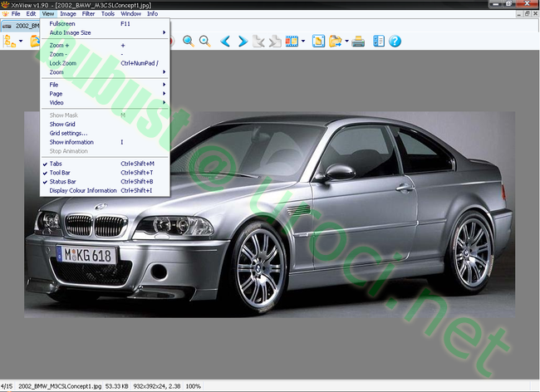Click the folder with arrow toolbar icon
Viewport: 540px width, 392px height.
[335, 42]
